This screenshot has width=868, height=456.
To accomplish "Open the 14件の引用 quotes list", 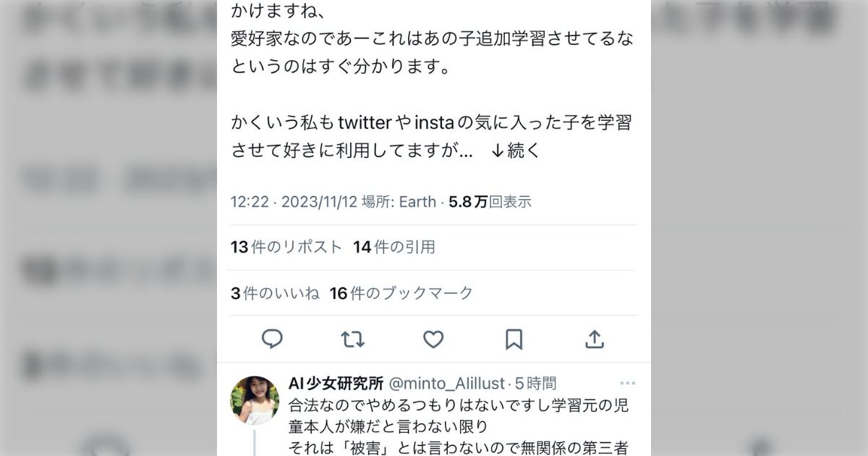I will coord(394,247).
